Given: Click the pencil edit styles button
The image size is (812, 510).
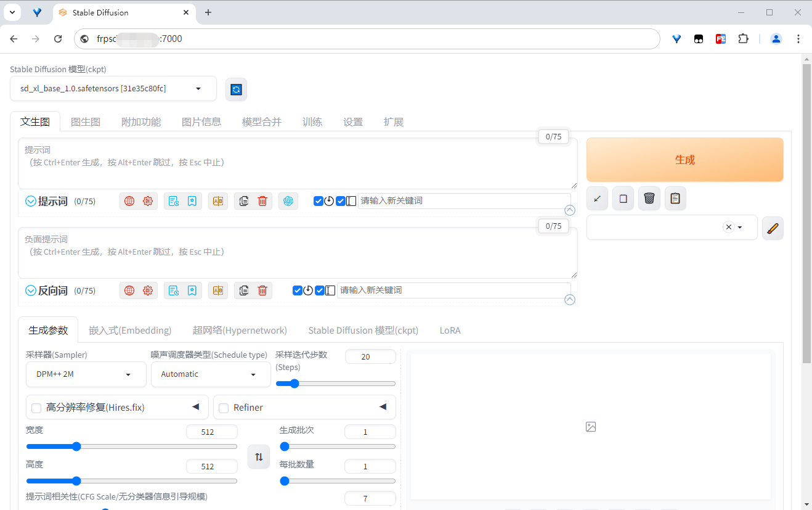Looking at the screenshot, I should point(773,228).
